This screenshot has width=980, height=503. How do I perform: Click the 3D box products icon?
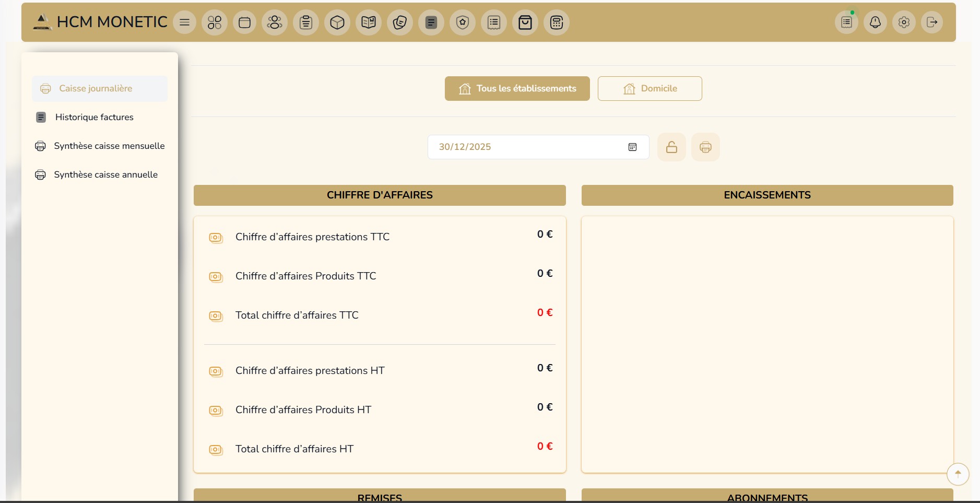coord(337,22)
